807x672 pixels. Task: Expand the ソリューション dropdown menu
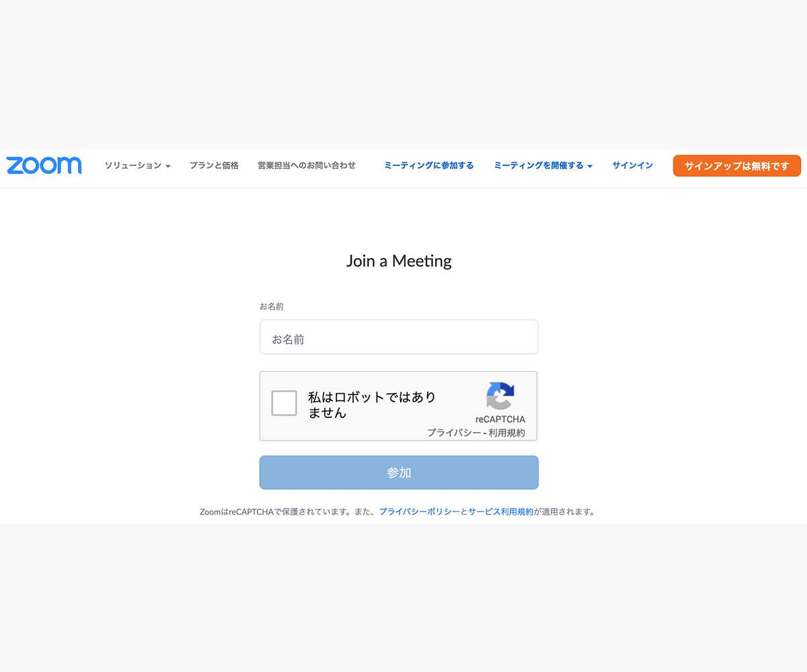137,165
